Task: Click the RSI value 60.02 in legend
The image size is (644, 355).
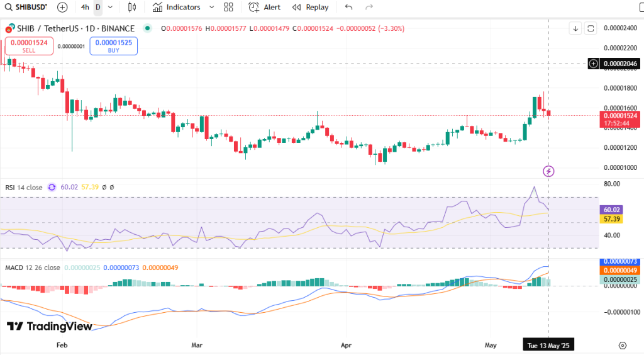Action: point(69,188)
